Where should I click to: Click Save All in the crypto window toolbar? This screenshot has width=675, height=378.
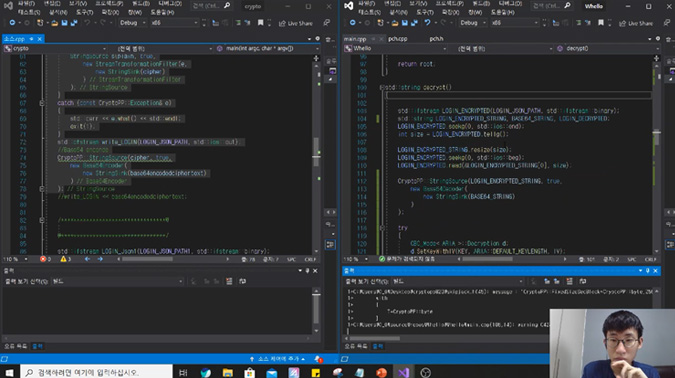tap(74, 23)
